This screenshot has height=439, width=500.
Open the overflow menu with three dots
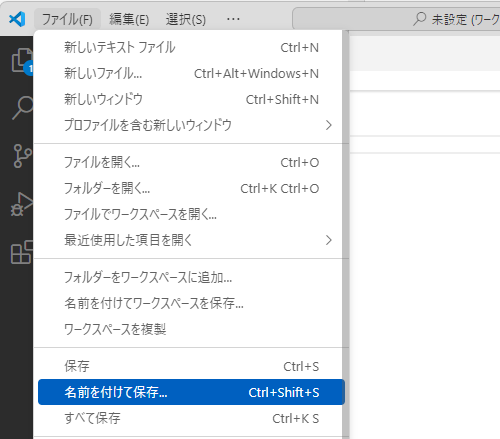[233, 19]
